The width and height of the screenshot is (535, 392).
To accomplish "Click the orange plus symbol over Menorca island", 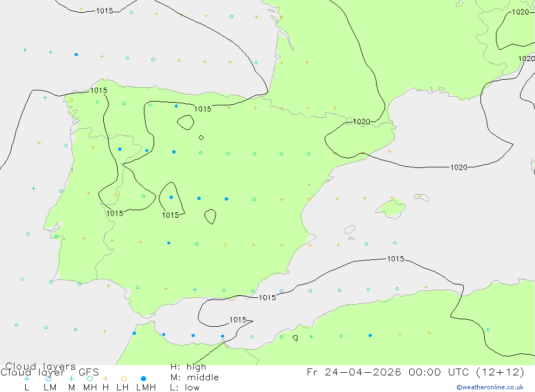I will pyautogui.click(x=419, y=196).
